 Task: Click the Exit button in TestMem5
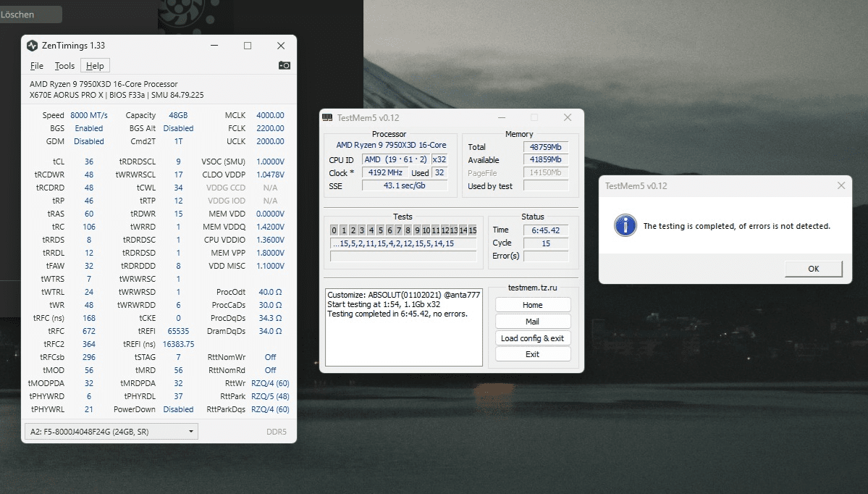coord(533,354)
